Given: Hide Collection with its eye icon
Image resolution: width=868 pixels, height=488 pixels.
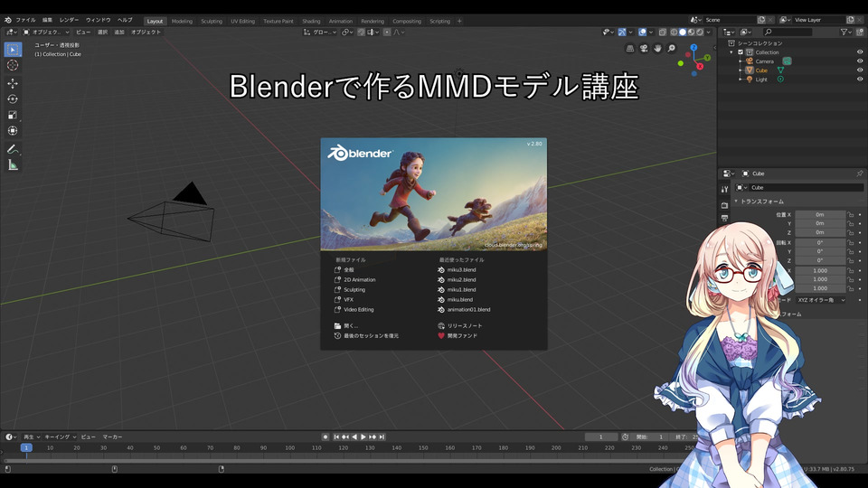Looking at the screenshot, I should pos(860,52).
